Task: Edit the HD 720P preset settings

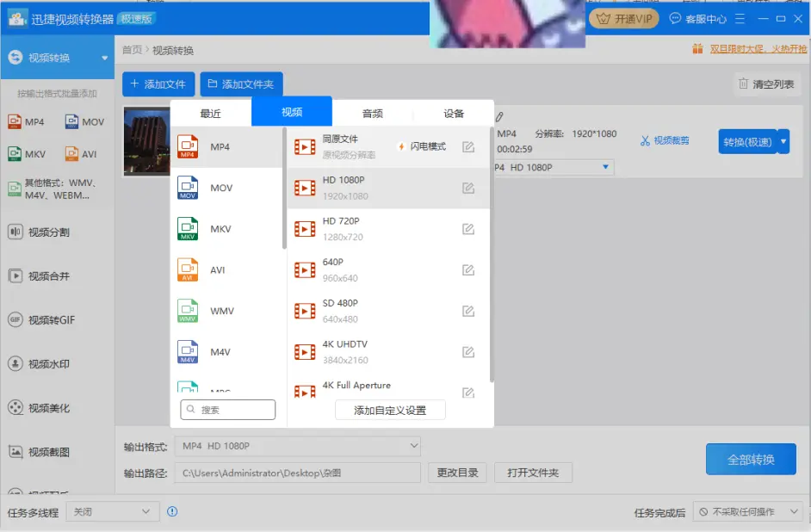Action: 468,228
